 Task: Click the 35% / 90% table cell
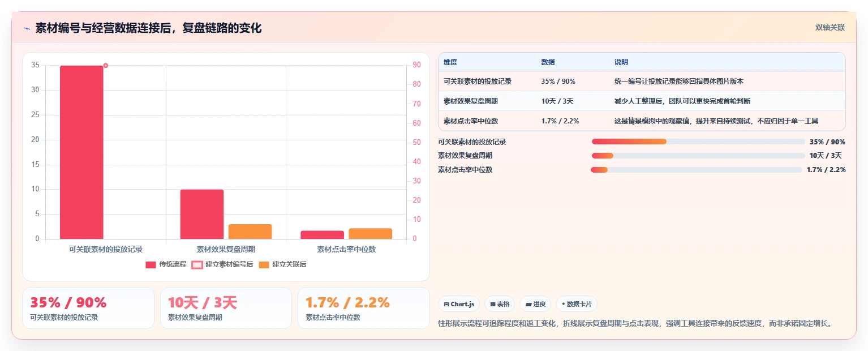pos(558,82)
